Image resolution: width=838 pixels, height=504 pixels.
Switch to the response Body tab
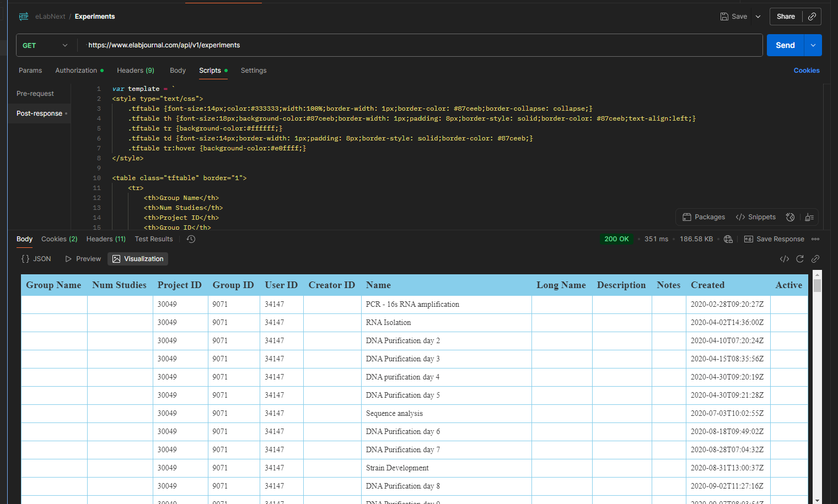(24, 239)
